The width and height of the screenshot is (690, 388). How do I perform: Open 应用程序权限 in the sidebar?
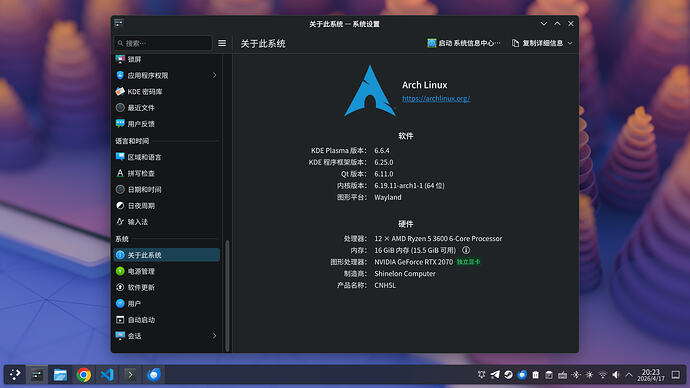coord(166,75)
